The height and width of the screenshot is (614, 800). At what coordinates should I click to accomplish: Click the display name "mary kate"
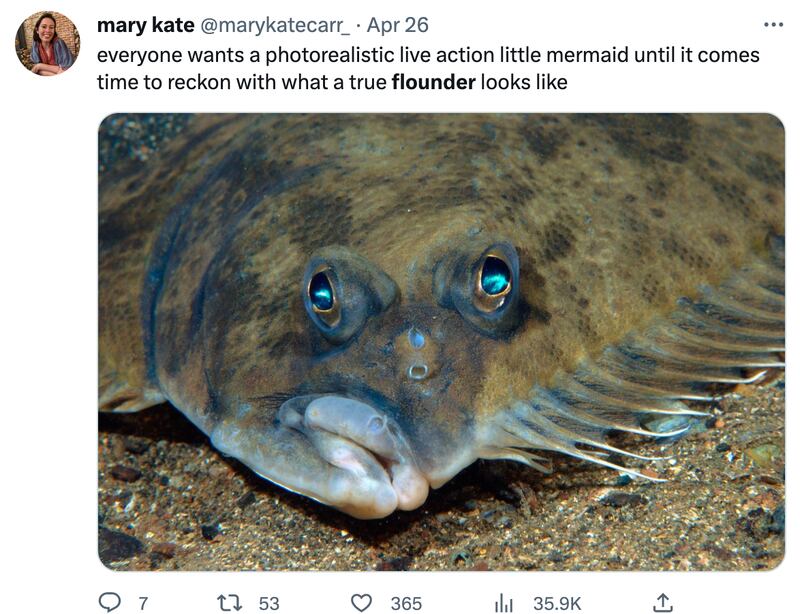pos(145,24)
